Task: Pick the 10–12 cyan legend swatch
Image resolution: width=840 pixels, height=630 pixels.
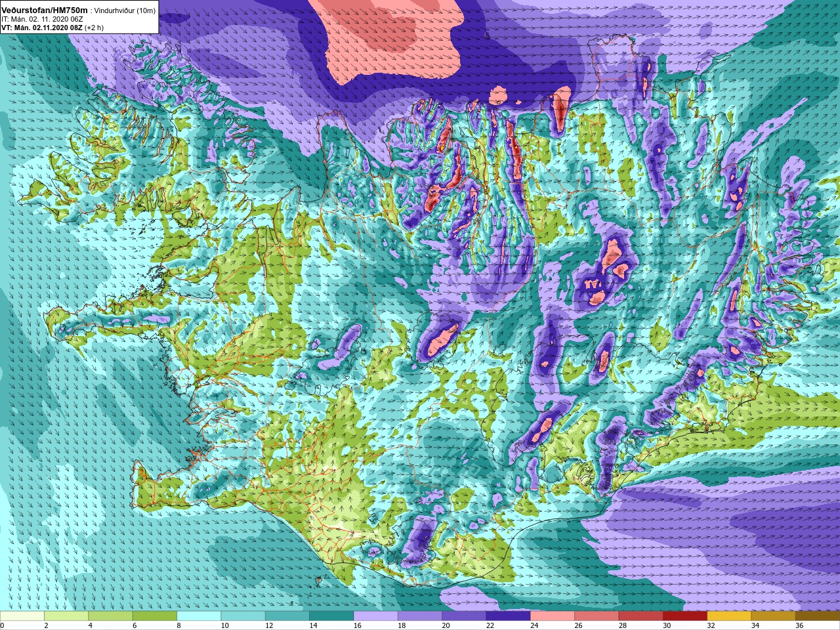Action: (243, 616)
